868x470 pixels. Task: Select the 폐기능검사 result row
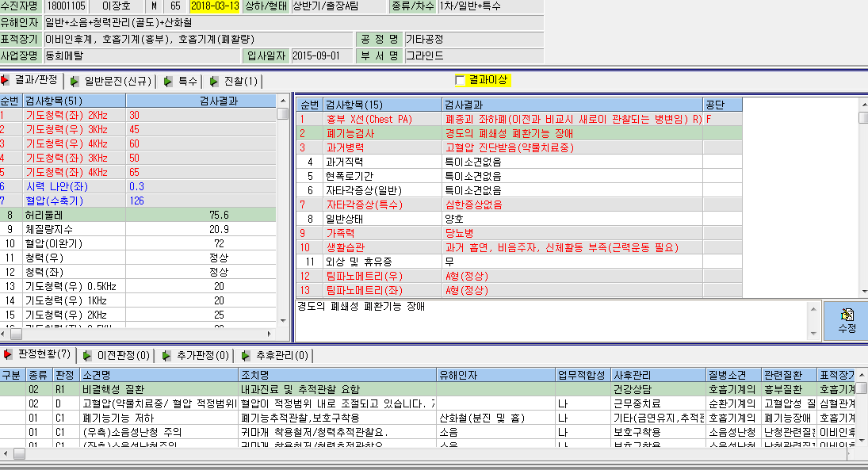[x=519, y=133]
